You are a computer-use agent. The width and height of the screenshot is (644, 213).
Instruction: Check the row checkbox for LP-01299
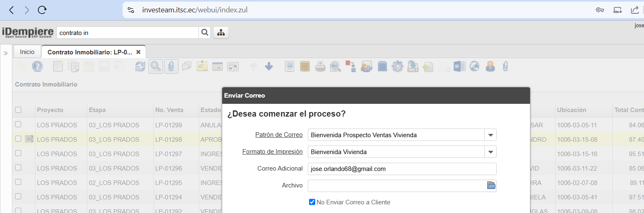click(18, 124)
